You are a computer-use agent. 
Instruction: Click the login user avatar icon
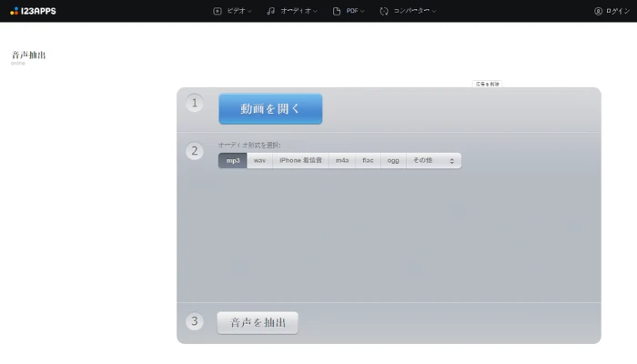coord(598,11)
